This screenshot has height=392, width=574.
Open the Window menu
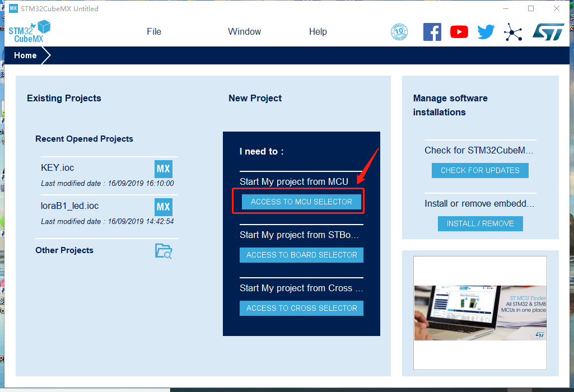point(244,32)
